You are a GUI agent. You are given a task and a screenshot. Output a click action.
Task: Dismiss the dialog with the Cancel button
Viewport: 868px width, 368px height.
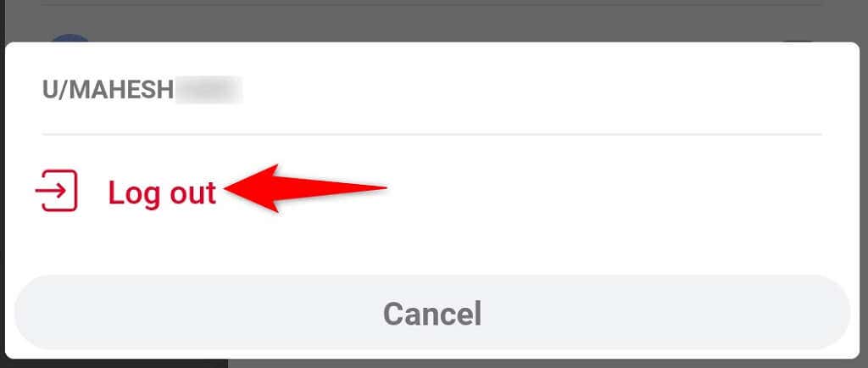pyautogui.click(x=431, y=314)
